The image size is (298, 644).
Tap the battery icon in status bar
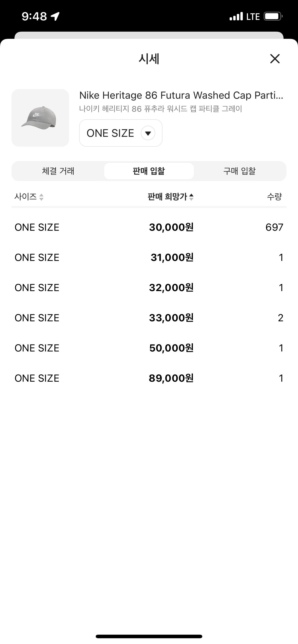(273, 17)
